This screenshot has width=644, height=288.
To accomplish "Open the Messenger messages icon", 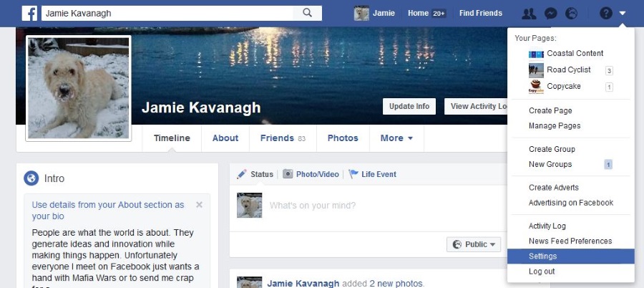I will coord(551,14).
